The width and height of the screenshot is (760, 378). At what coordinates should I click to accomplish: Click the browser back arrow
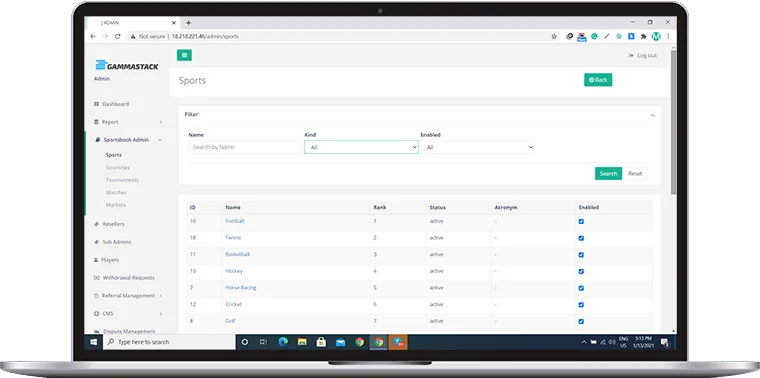click(93, 36)
